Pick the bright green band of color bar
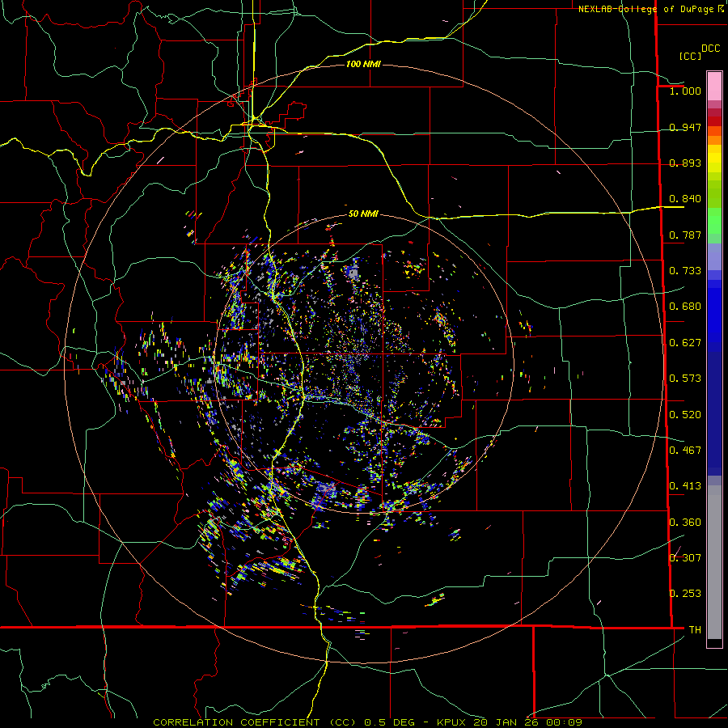The height and width of the screenshot is (728, 728). pos(714,221)
